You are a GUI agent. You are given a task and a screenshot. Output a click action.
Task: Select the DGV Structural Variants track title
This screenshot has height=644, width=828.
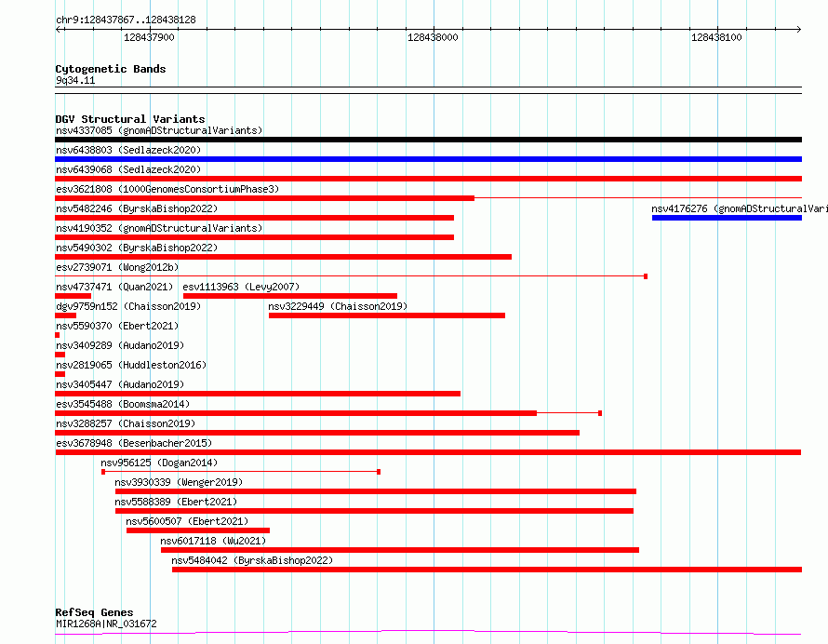click(x=130, y=119)
